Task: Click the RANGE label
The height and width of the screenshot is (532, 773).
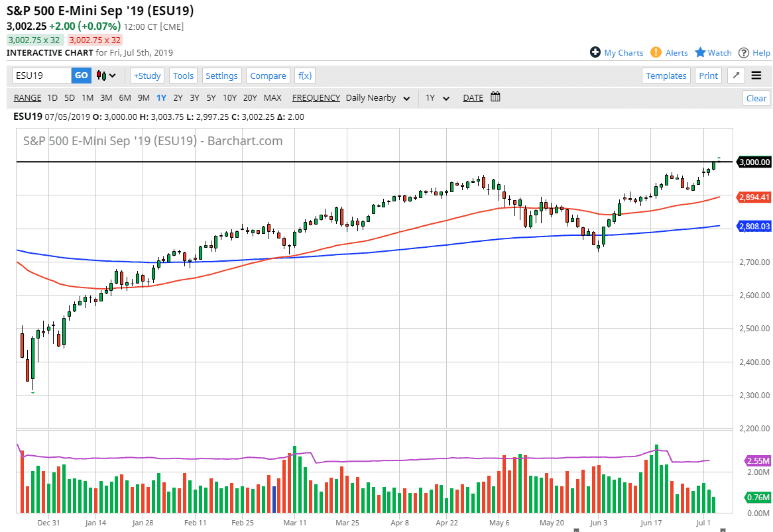Action: point(28,97)
